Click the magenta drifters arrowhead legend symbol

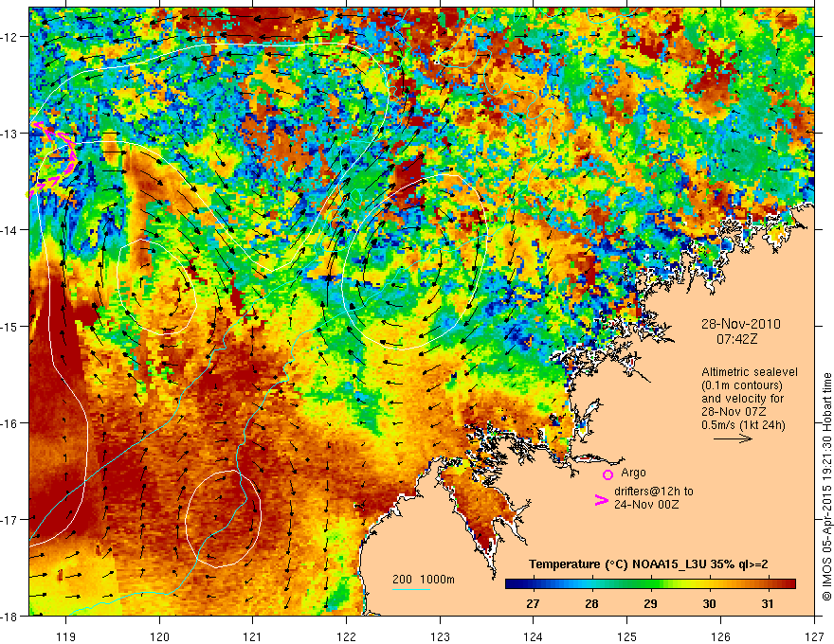coord(601,500)
